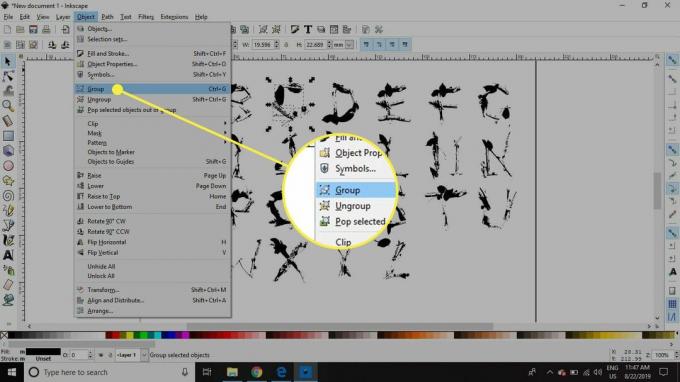Select the Selector arrow tool
Screen dimensions: 680x382
7,61
